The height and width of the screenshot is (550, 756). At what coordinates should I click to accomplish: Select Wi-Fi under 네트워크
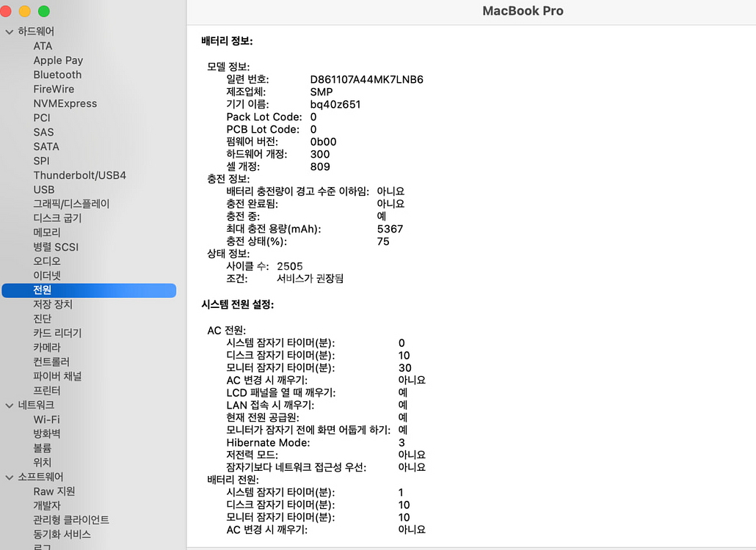(47, 419)
